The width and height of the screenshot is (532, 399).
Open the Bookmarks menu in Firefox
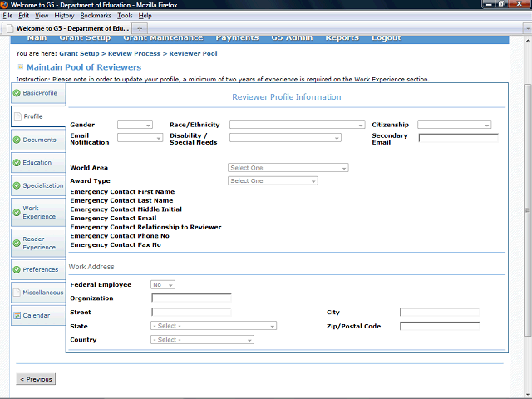94,16
